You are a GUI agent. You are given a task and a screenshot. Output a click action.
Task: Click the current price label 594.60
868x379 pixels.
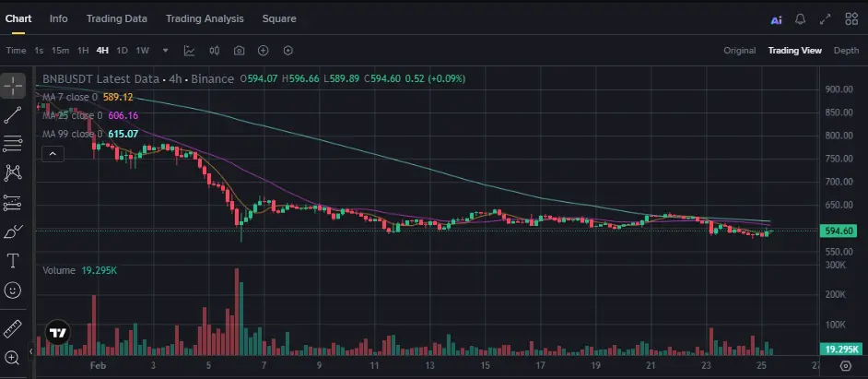(x=838, y=231)
